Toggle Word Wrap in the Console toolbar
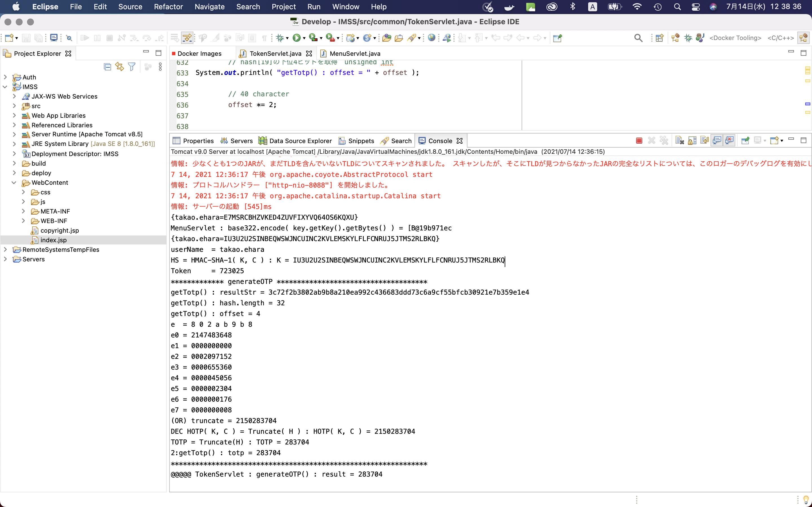 tap(704, 141)
